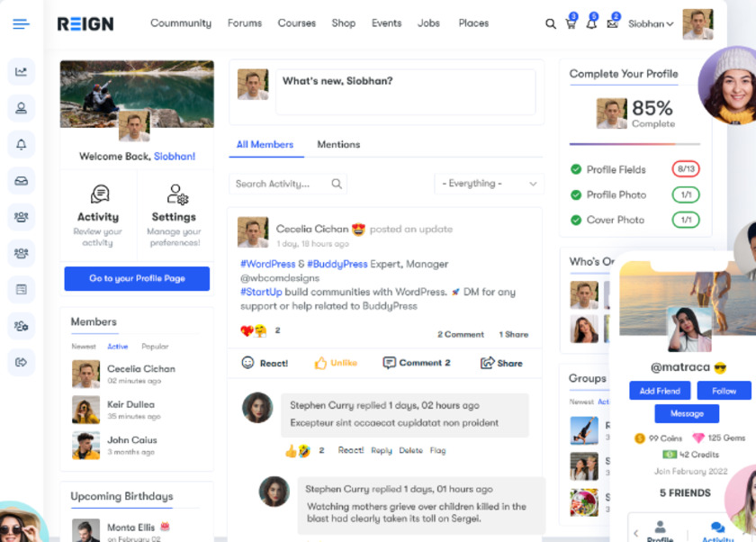Screen dimensions: 756x542
Task: Open the Everything filter dropdown
Action: tap(489, 184)
